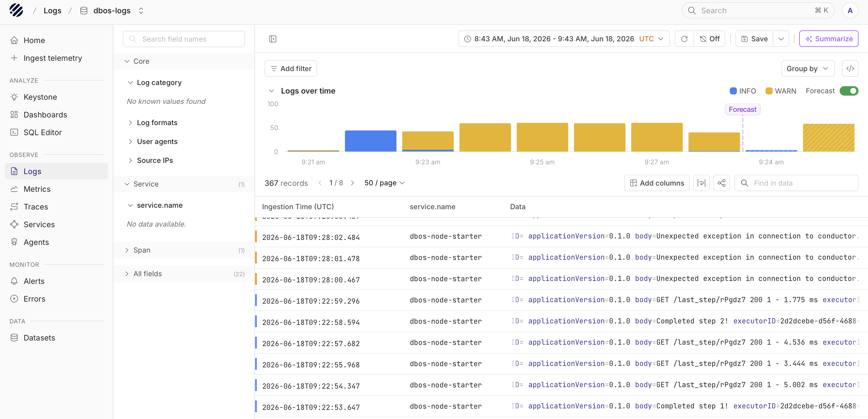
Task: Collapse the Log category group
Action: (130, 83)
